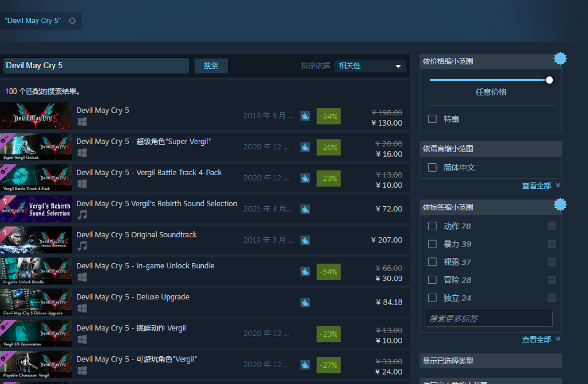Open the 相关性 sort-by dropdown
This screenshot has width=588, height=384.
(x=370, y=66)
